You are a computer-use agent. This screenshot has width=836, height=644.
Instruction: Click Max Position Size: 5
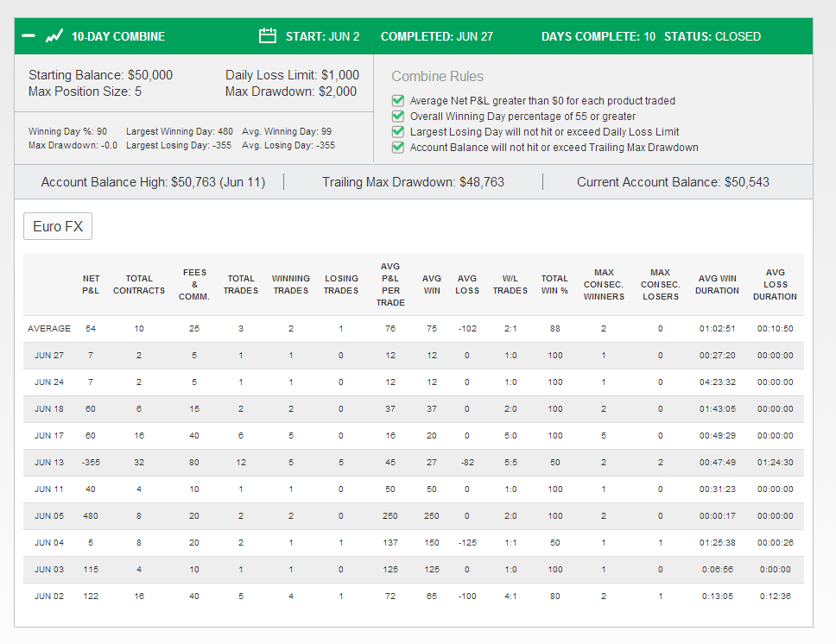point(85,92)
